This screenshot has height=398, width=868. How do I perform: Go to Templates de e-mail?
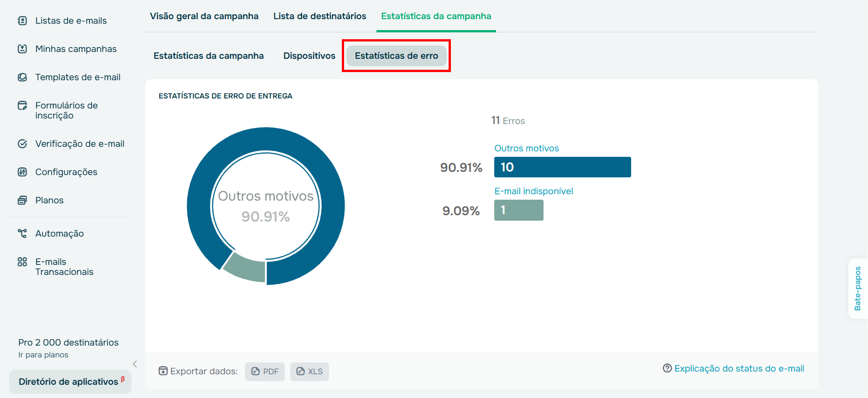click(78, 77)
